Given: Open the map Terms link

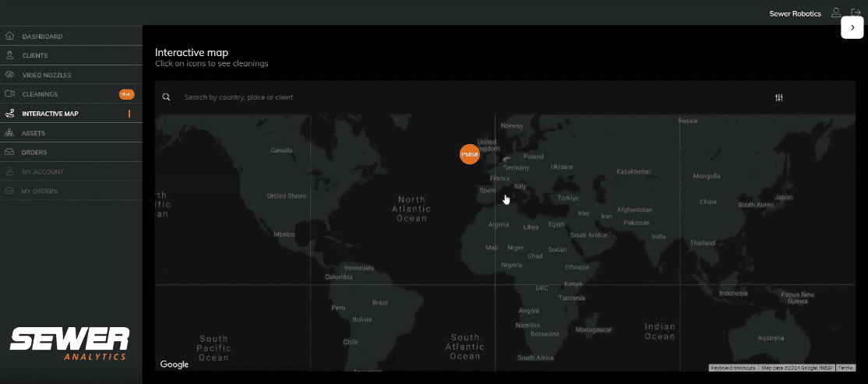Looking at the screenshot, I should (x=845, y=368).
